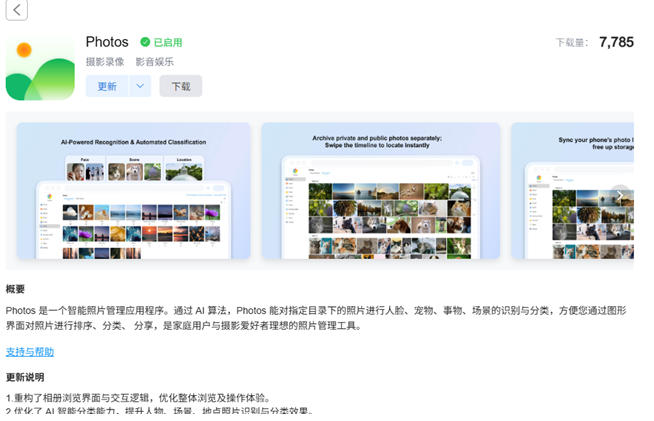Click the update note starting with 1.重构了相册浏览界面
Image resolution: width=654 pixels, height=421 pixels.
click(139, 397)
